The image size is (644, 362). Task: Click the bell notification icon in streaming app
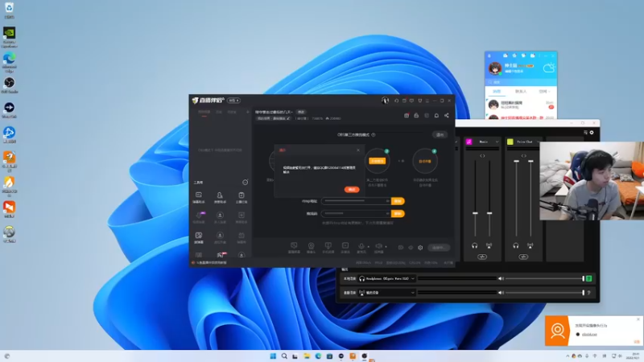(x=436, y=115)
